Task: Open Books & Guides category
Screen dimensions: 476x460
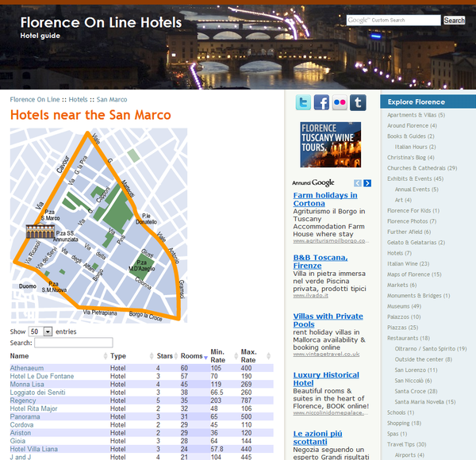Action: point(410,136)
